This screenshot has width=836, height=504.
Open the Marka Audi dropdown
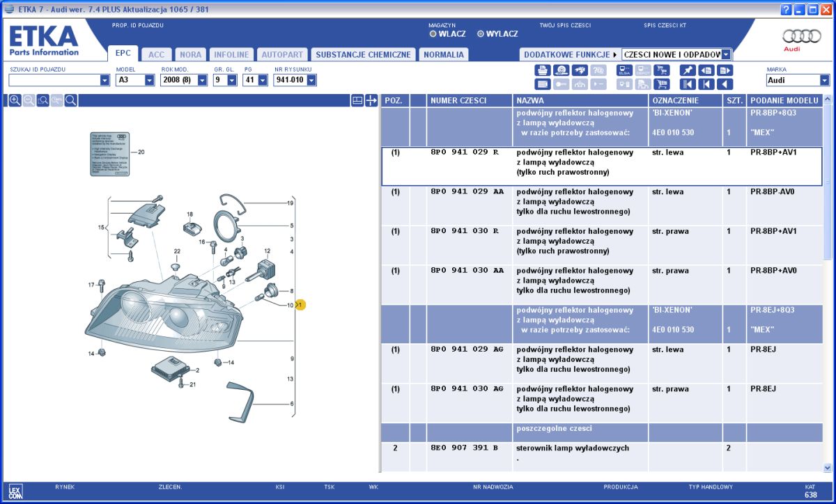826,80
